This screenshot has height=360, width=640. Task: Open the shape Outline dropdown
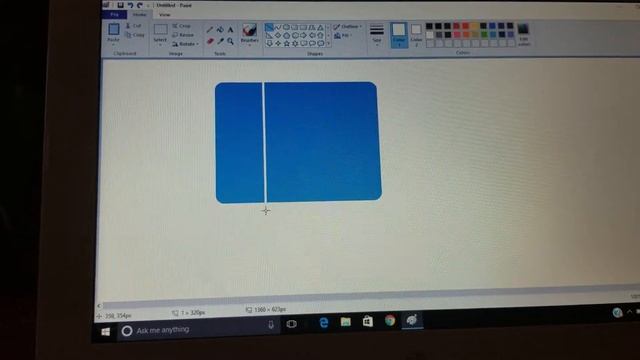point(348,27)
